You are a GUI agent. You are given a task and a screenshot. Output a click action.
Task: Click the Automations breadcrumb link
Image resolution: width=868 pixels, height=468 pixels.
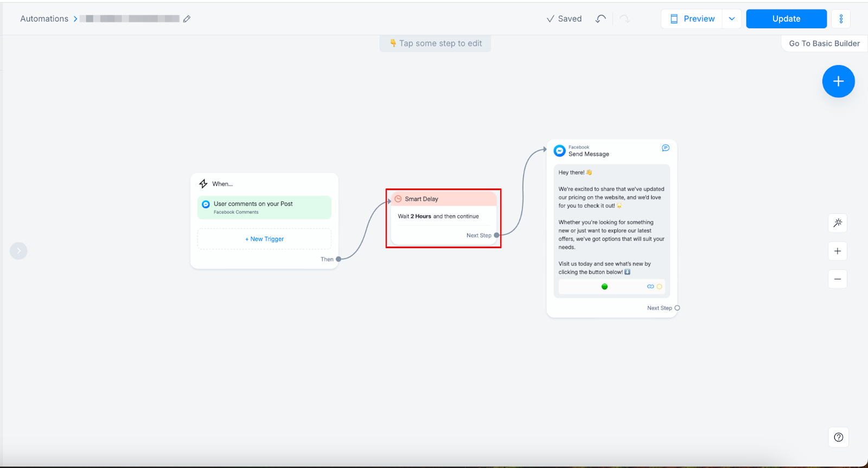click(44, 19)
